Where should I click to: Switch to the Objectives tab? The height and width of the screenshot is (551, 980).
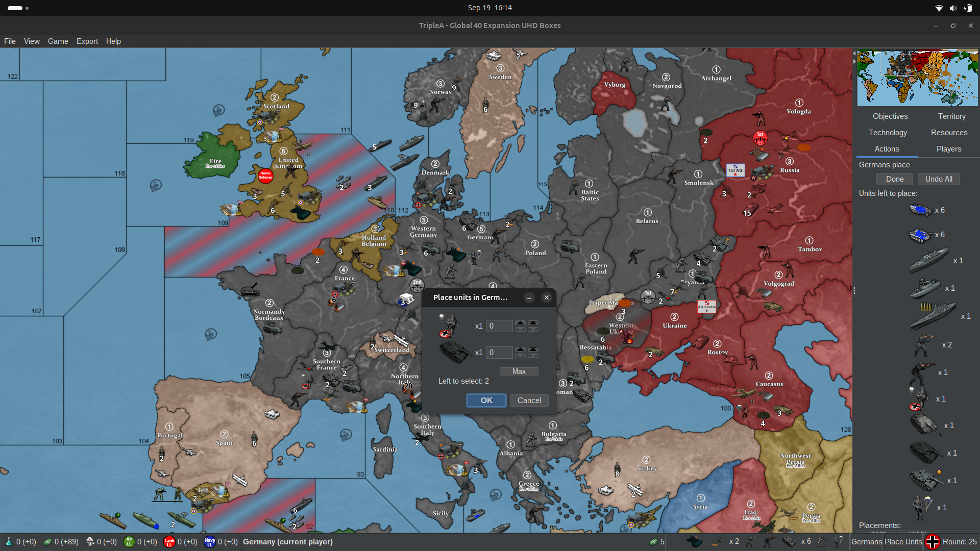(x=890, y=116)
